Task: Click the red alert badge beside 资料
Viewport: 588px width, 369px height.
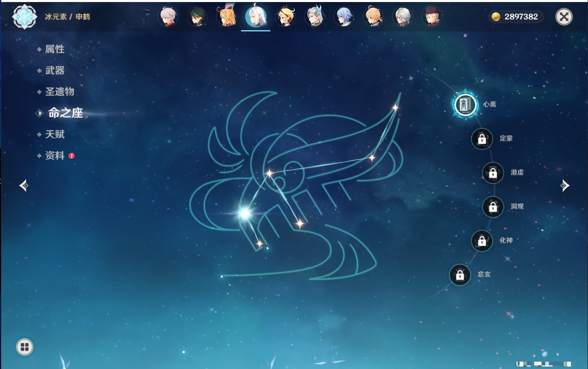Action: (x=72, y=156)
